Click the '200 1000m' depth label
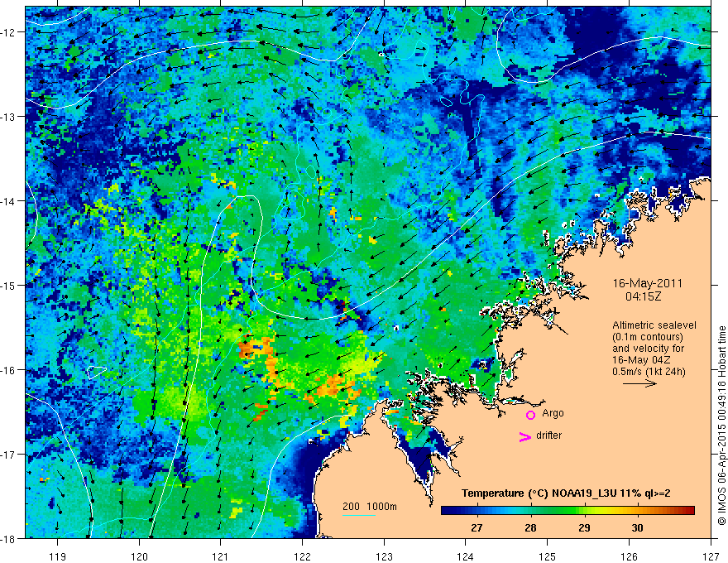The width and height of the screenshot is (728, 563). (x=370, y=507)
